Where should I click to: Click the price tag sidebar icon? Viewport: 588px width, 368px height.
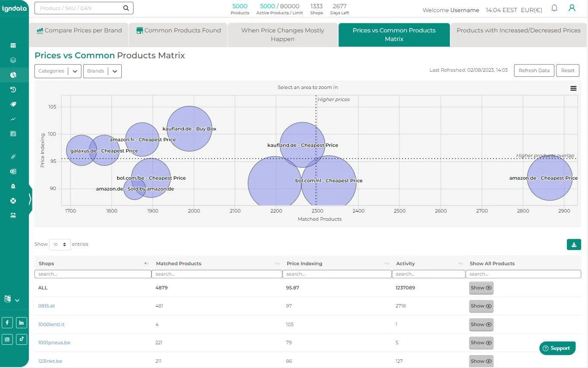click(13, 104)
